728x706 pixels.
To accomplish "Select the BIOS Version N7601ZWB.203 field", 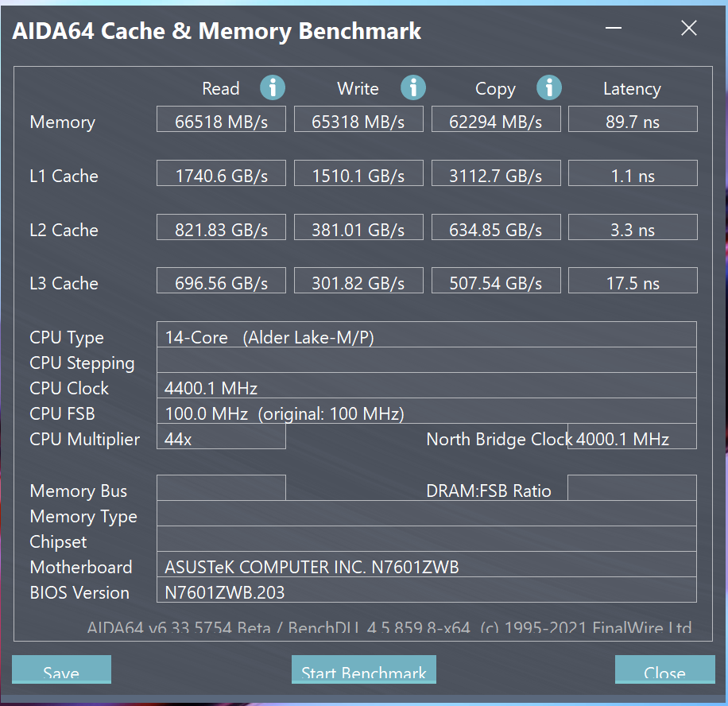I will coord(427,590).
